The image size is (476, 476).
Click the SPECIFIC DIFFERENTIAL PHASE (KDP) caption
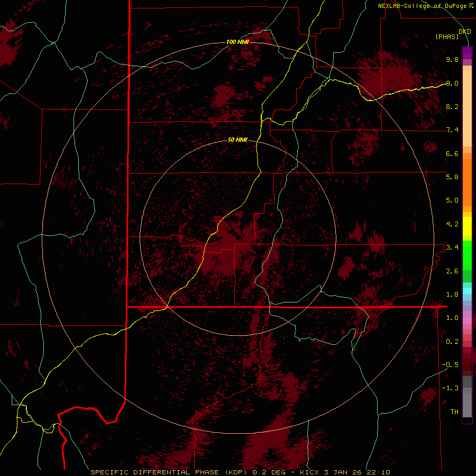click(x=169, y=472)
